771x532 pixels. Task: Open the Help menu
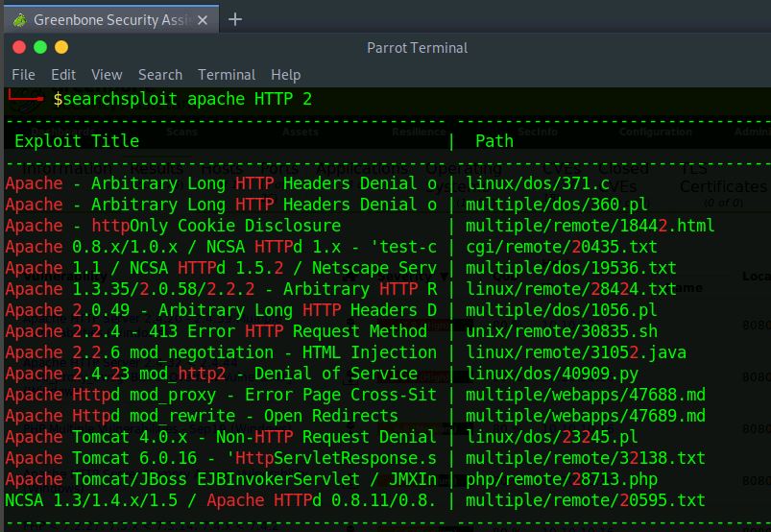pos(286,75)
